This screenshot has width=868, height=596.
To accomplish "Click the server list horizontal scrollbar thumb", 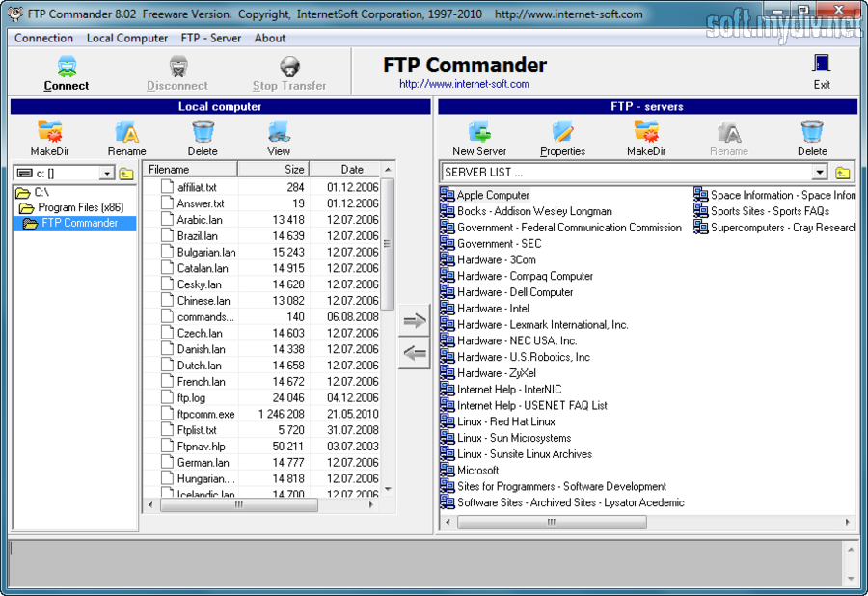I will tap(552, 522).
